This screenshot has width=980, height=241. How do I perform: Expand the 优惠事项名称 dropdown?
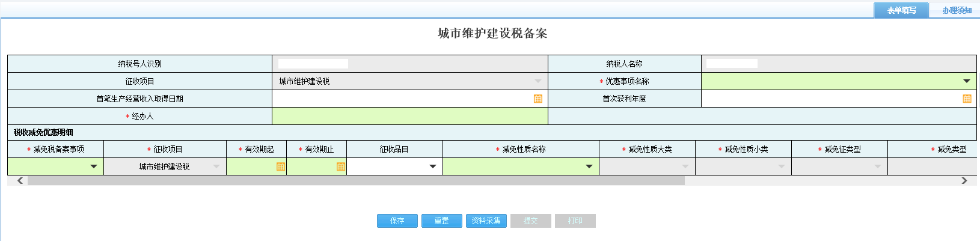(966, 81)
